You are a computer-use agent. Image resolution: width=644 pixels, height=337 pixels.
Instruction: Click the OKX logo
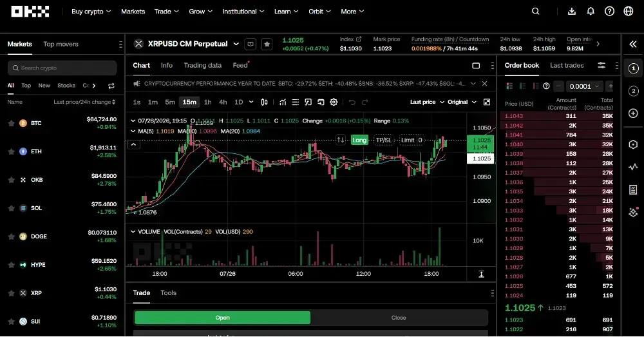[x=30, y=12]
